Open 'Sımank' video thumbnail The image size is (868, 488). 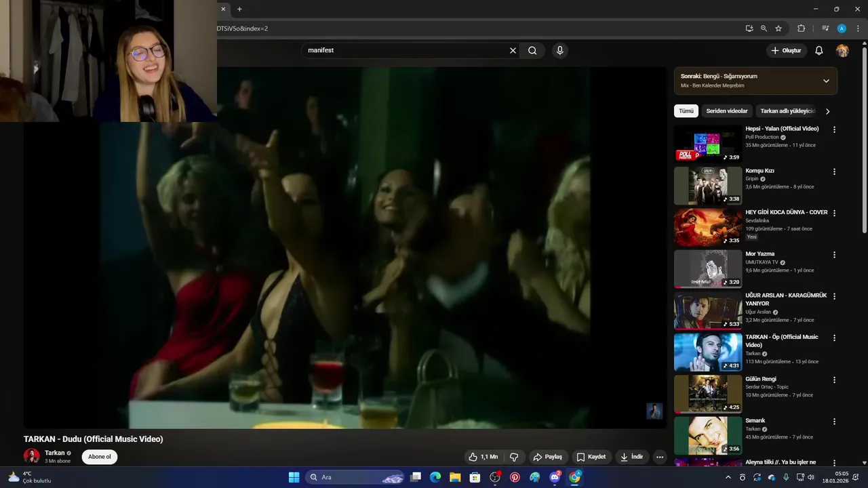(708, 435)
